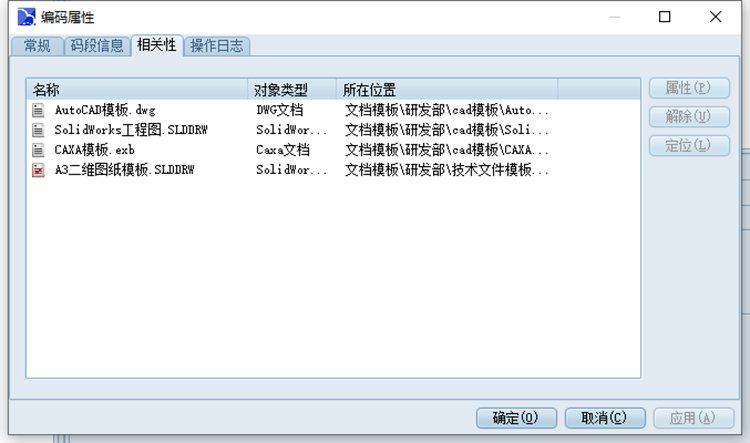Screen dimensions: 750x443
Task: Click the 应用(A) button
Action: point(686,417)
